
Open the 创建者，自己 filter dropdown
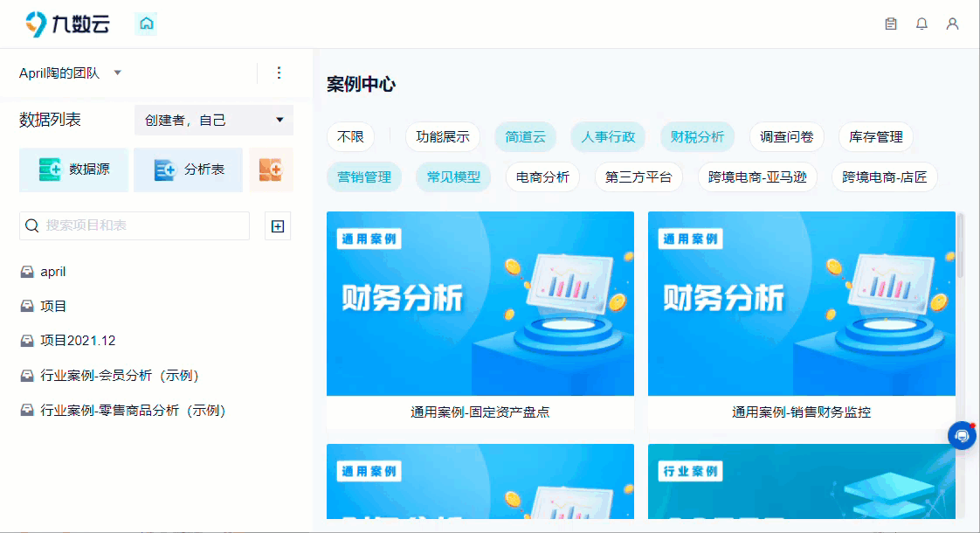tap(214, 120)
